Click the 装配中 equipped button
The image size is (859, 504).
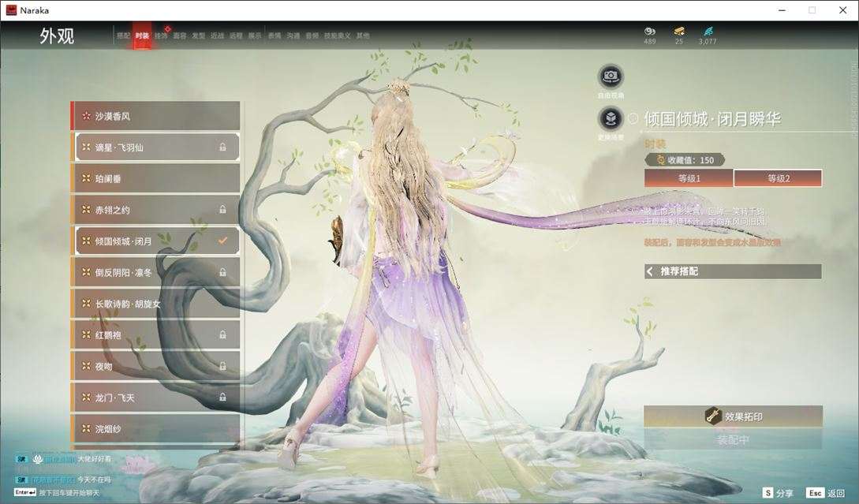(x=733, y=440)
